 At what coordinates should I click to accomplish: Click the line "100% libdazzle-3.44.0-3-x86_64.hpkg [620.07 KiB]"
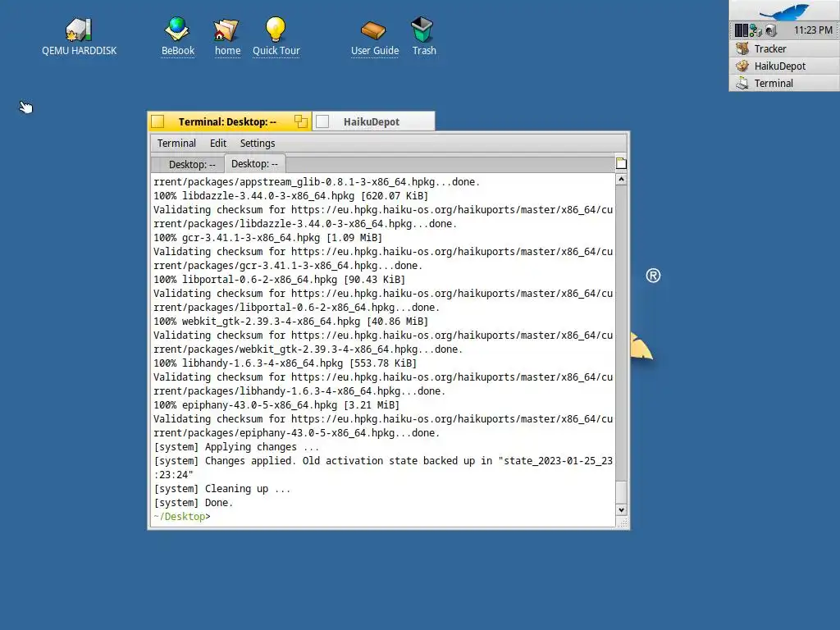click(x=291, y=196)
